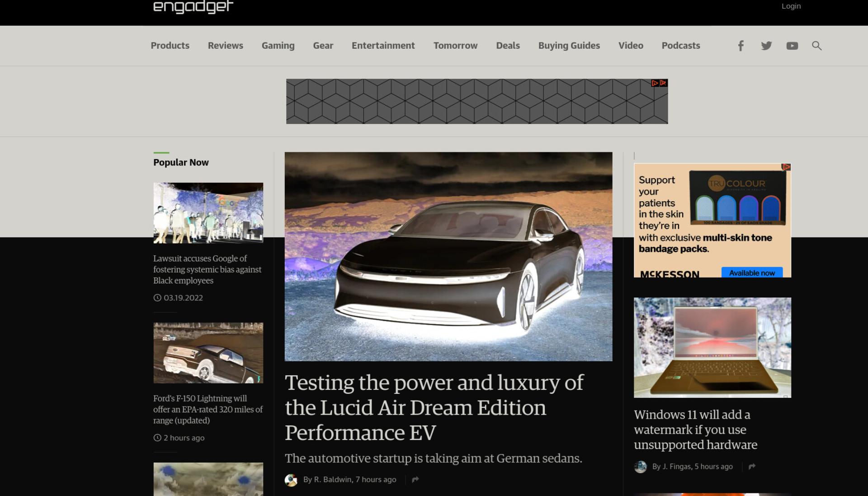
Task: Click J. Fingas's author avatar
Action: click(640, 467)
